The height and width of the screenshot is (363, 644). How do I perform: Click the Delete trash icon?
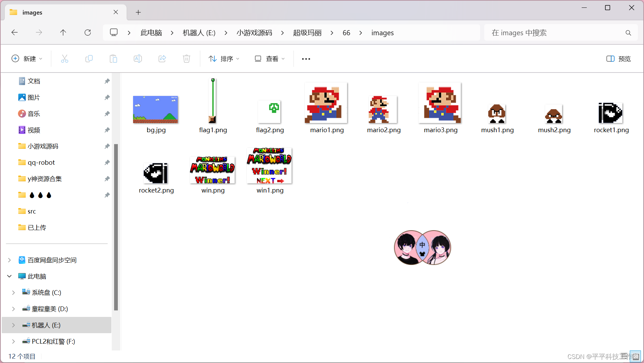[x=187, y=59]
